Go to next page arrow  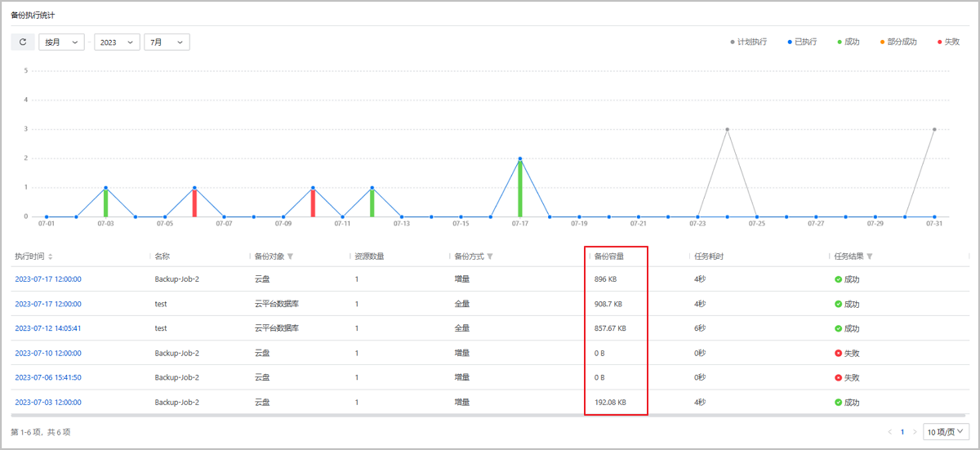[915, 431]
